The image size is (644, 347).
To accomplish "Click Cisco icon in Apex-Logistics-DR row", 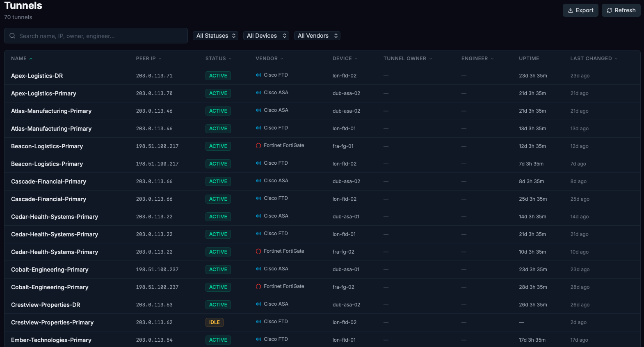I will 258,75.
